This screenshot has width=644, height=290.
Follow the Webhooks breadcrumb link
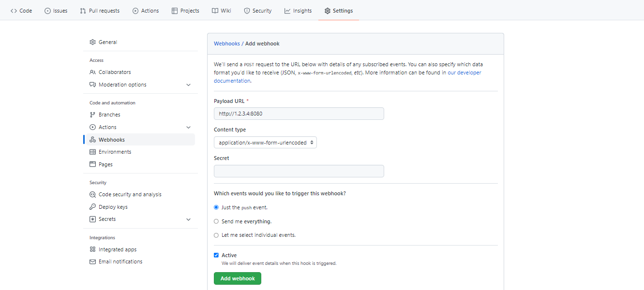pos(227,43)
